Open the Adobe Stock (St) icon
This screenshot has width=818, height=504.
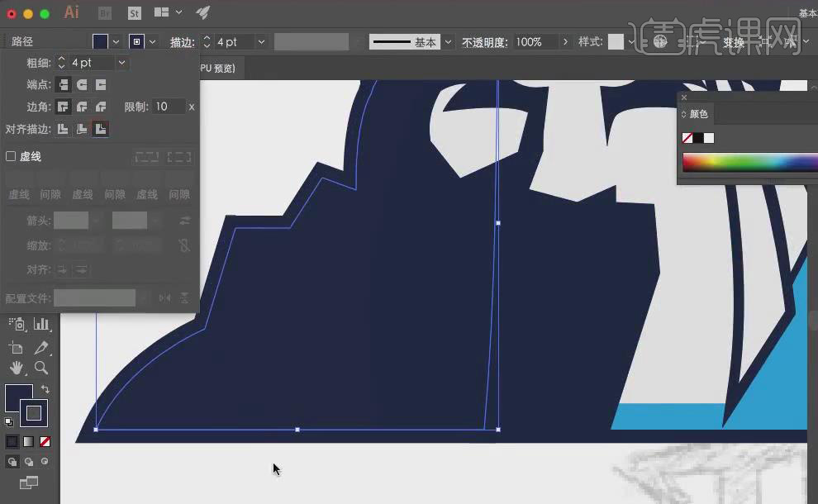point(134,13)
